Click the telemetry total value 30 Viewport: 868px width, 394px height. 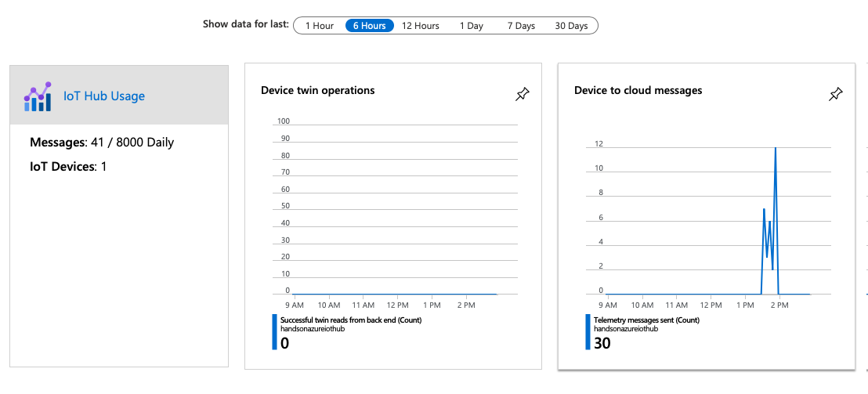[x=602, y=343]
